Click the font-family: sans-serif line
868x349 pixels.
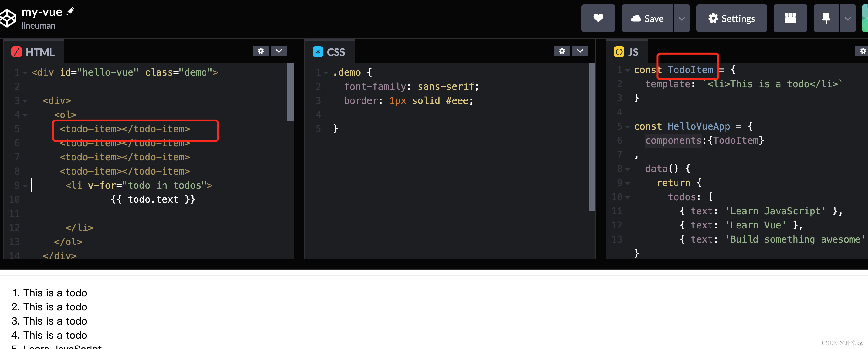[x=411, y=87]
